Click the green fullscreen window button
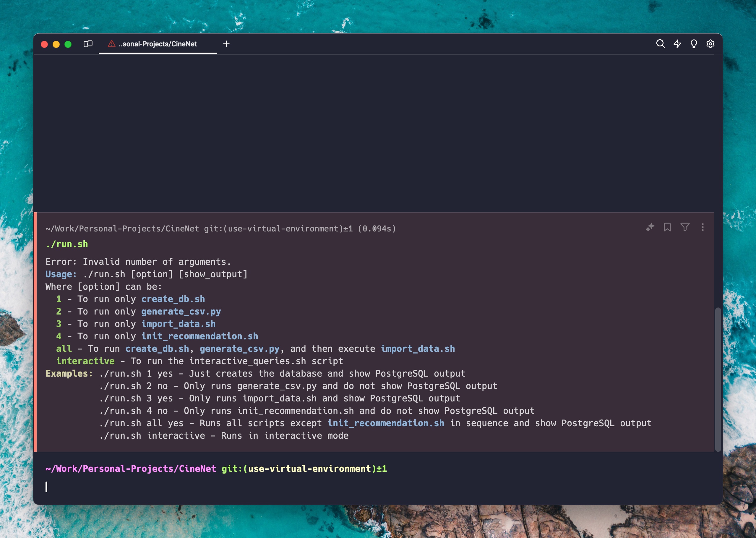The image size is (756, 538). click(68, 44)
